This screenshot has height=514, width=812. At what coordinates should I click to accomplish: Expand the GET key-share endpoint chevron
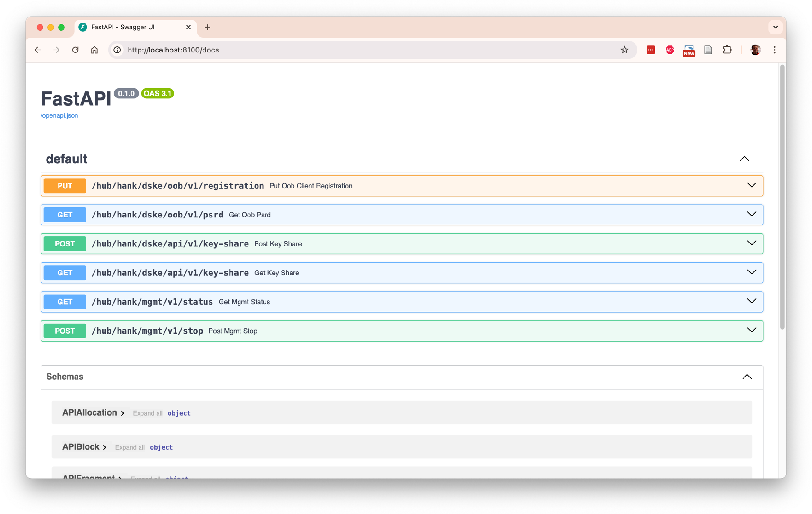pos(752,272)
